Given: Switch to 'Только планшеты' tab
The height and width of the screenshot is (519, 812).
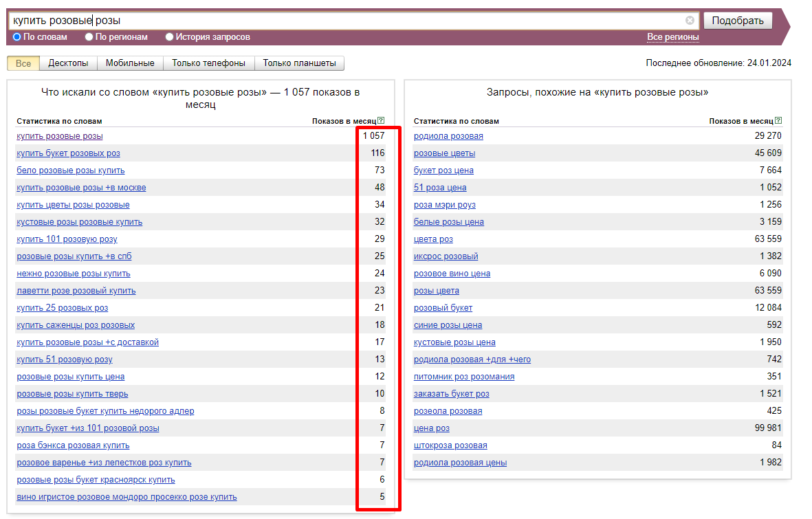Looking at the screenshot, I should click(x=299, y=63).
